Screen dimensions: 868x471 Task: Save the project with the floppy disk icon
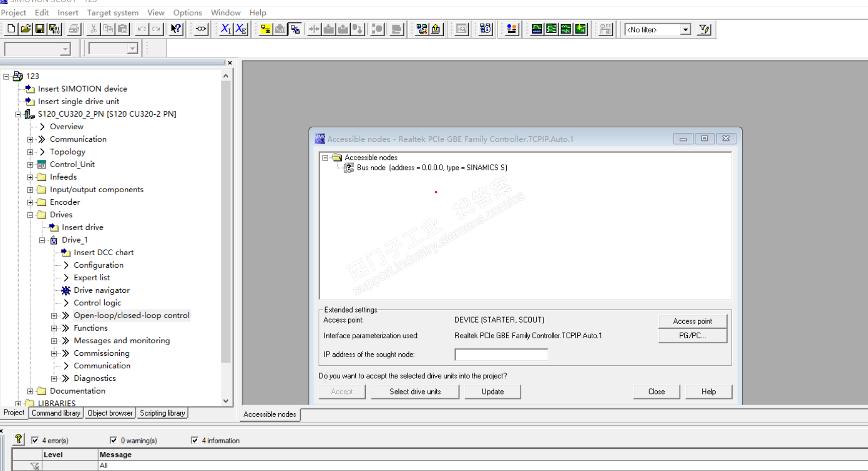pos(40,29)
